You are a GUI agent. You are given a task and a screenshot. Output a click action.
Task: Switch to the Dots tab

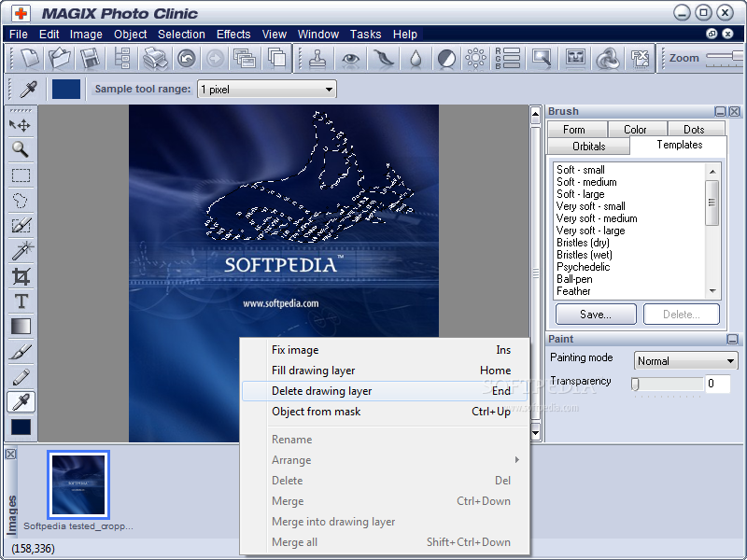[697, 130]
